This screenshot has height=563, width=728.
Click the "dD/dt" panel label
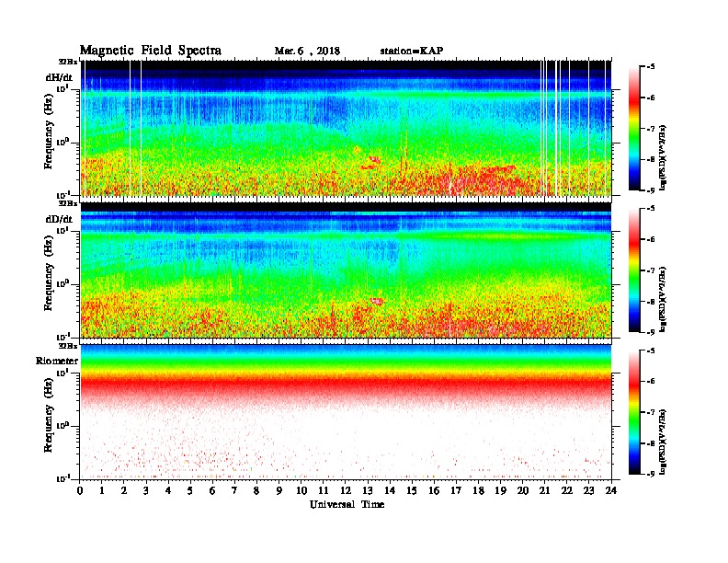click(59, 219)
